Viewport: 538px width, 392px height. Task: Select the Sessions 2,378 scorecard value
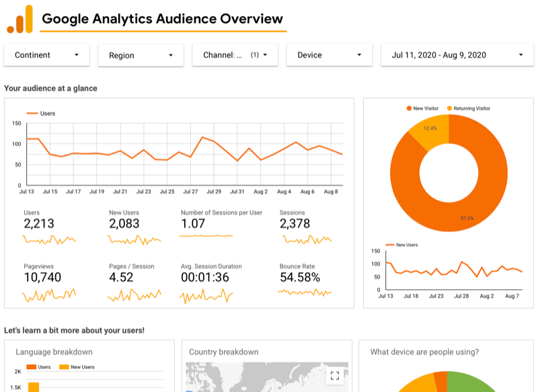[295, 224]
